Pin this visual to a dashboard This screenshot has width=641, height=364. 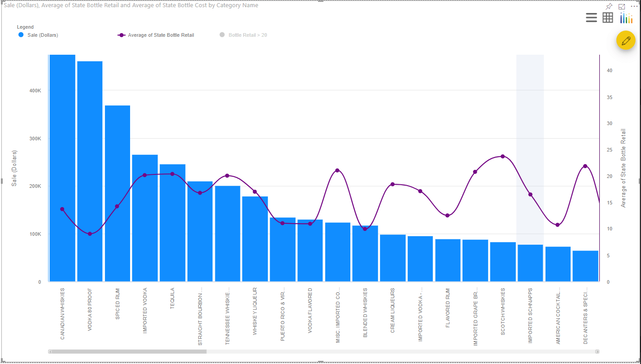click(609, 6)
